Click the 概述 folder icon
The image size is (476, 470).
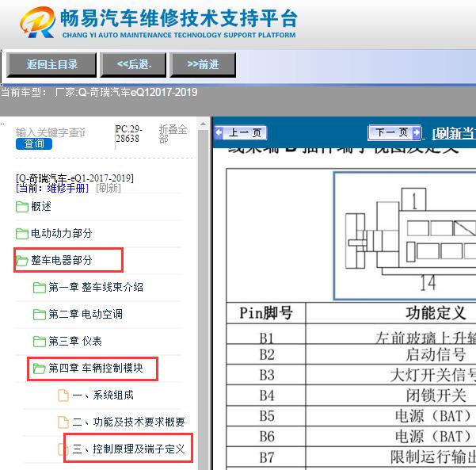22,207
